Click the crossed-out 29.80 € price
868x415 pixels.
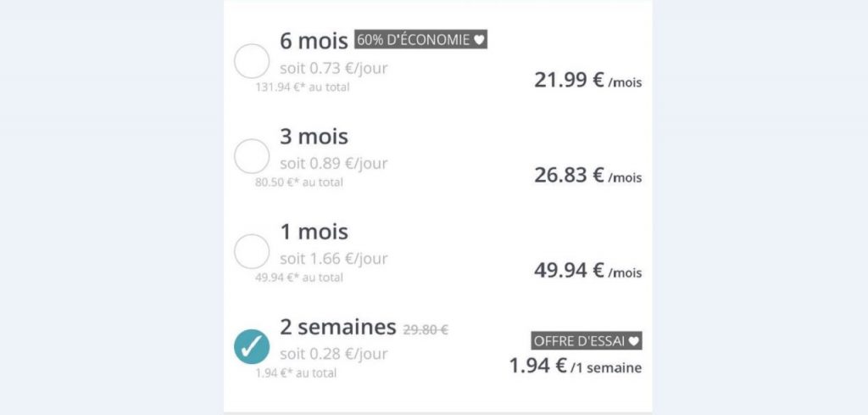[426, 329]
